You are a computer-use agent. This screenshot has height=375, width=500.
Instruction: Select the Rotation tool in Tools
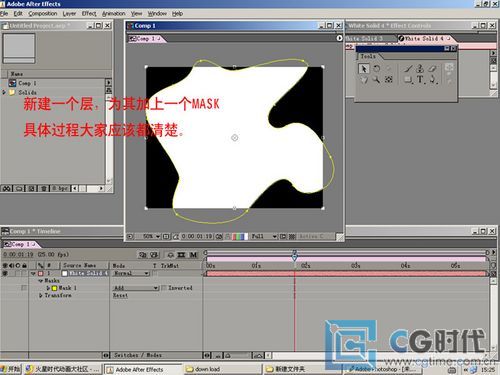pyautogui.click(x=376, y=69)
